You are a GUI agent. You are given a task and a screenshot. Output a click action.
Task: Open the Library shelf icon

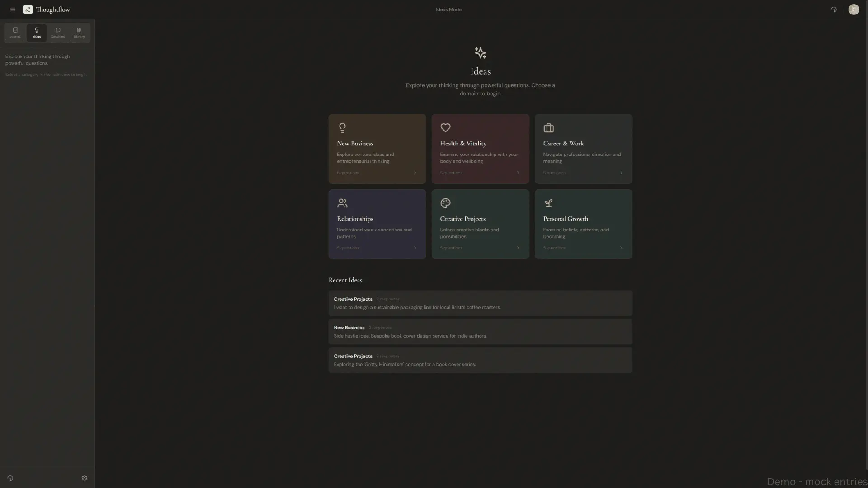coord(79,30)
